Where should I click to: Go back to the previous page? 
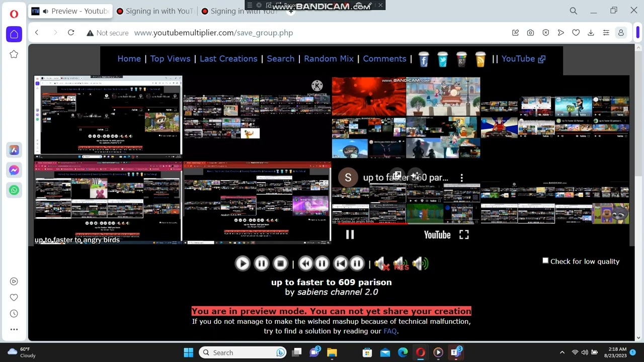(x=37, y=33)
